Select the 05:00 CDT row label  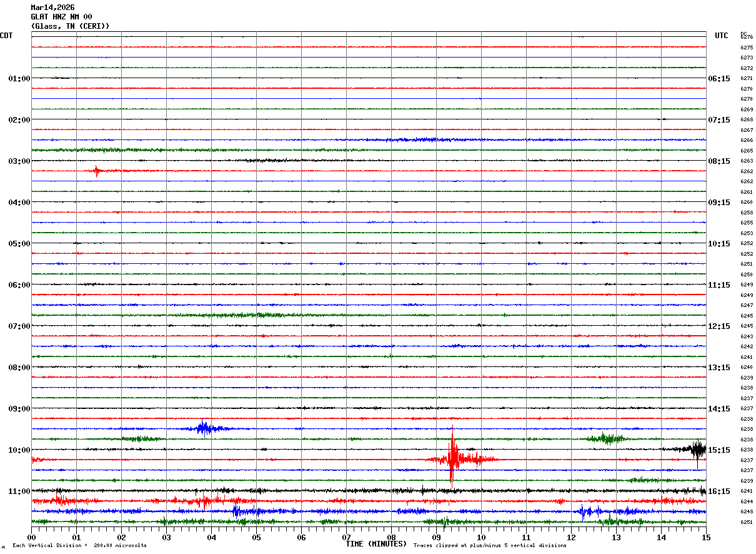(x=19, y=244)
